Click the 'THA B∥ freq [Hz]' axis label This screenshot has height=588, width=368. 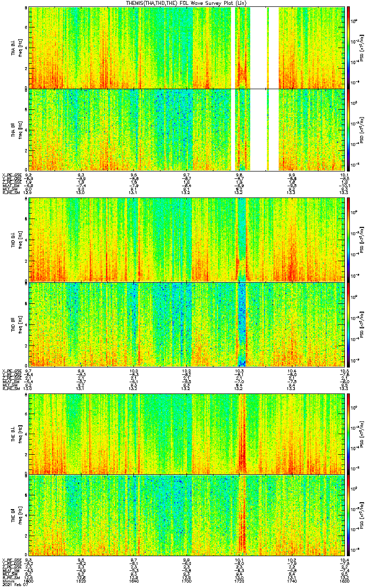[x=16, y=129]
